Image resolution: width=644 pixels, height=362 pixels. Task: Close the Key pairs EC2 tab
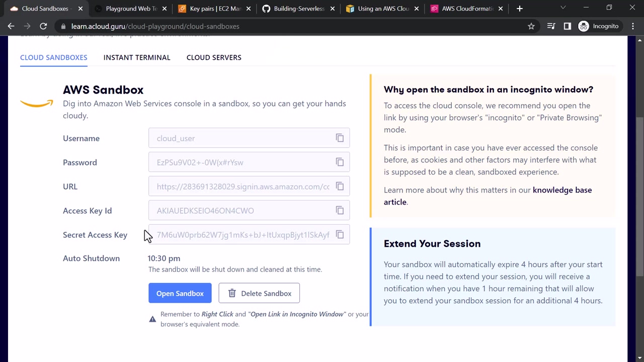pyautogui.click(x=248, y=9)
